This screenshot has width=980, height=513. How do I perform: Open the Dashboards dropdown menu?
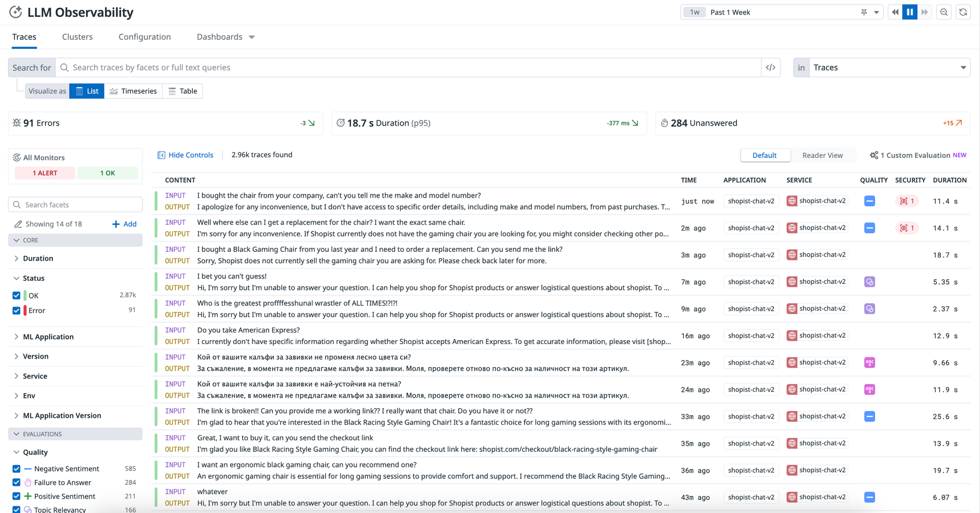[x=226, y=37]
